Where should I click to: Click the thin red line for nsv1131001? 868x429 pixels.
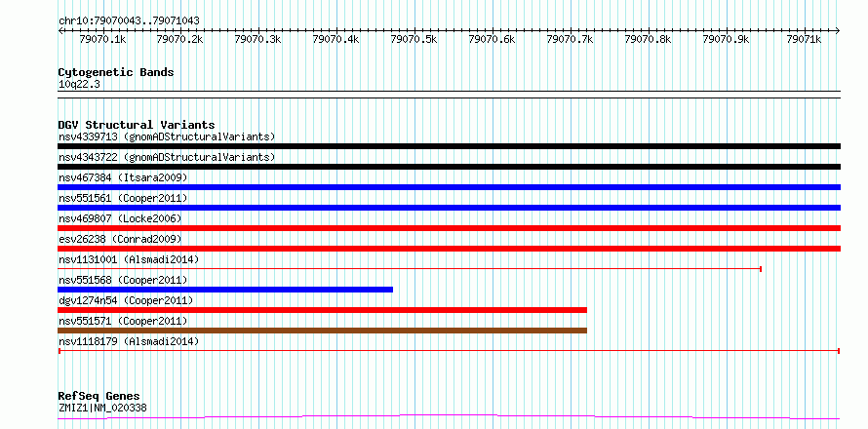[x=410, y=269]
